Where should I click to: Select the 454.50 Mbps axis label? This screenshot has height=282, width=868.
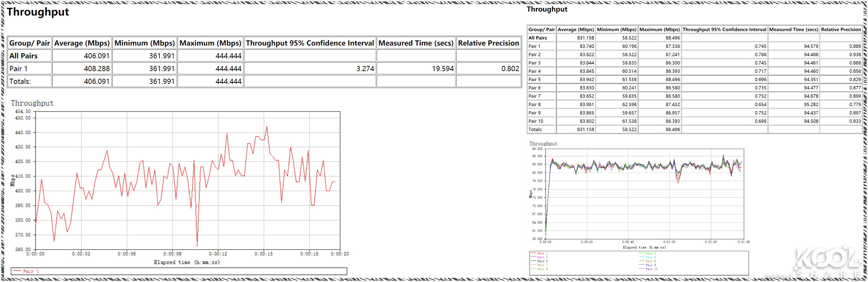[x=23, y=111]
